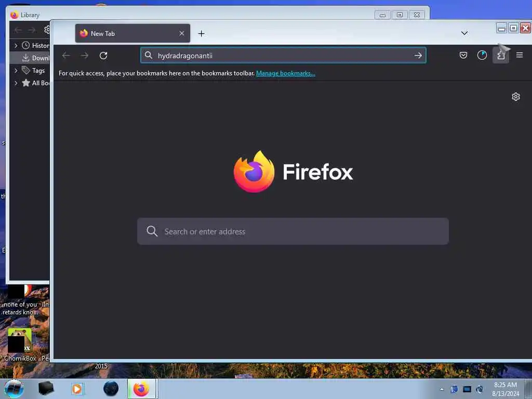Select the 'none of you' desktop icon
532x399 pixels.
[x=20, y=301]
